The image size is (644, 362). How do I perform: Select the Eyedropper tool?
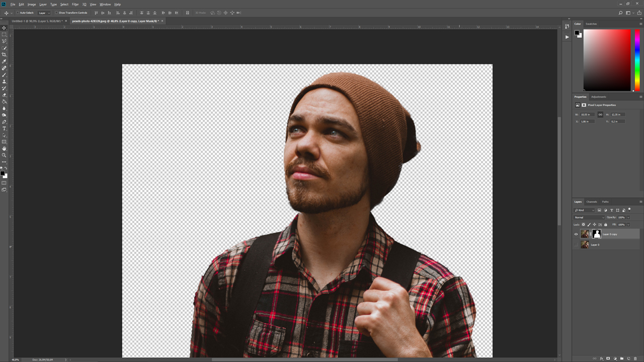5,61
